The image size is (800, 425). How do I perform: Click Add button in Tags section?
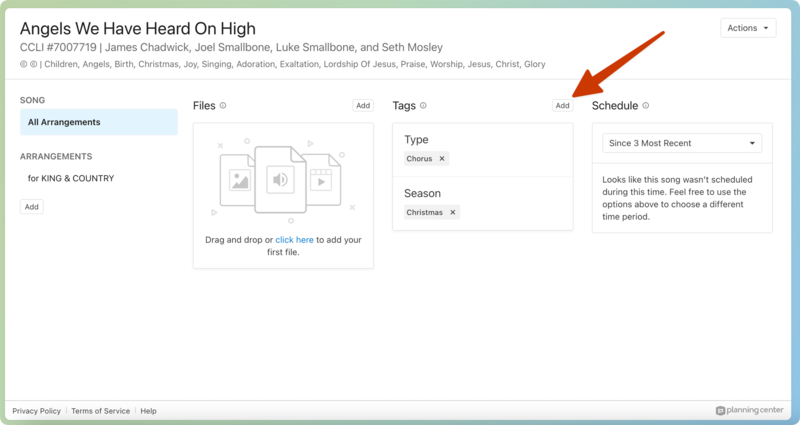tap(562, 106)
